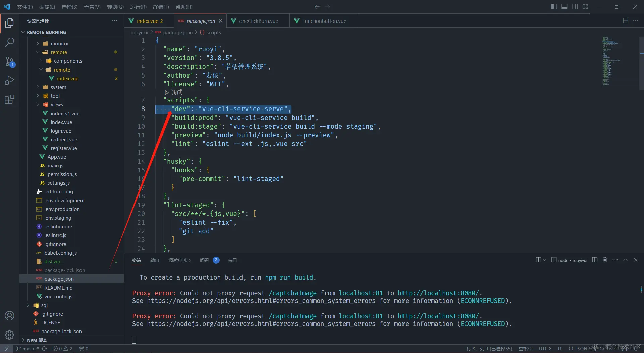644x353 pixels.
Task: Synchronize changes icon in status bar
Action: click(44, 349)
